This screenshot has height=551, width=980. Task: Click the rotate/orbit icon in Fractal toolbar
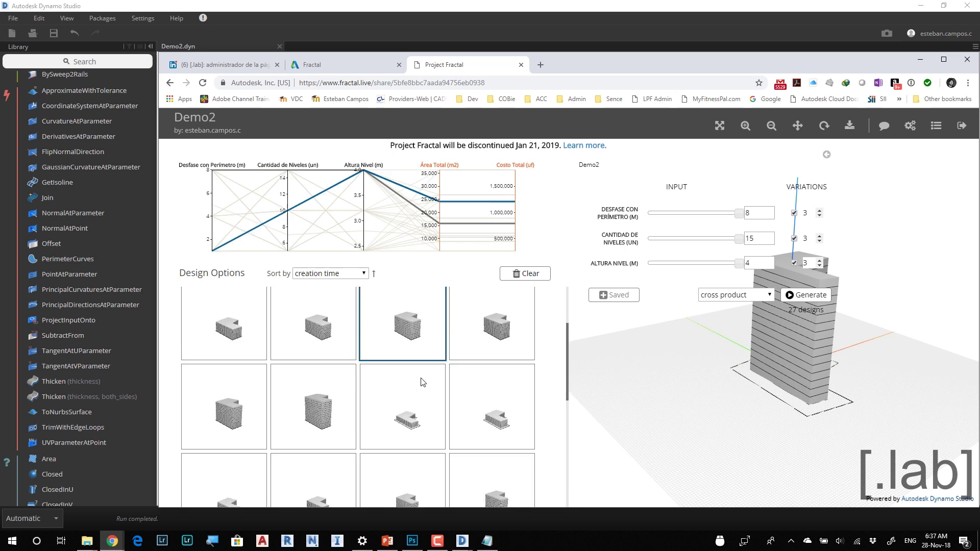(x=824, y=126)
